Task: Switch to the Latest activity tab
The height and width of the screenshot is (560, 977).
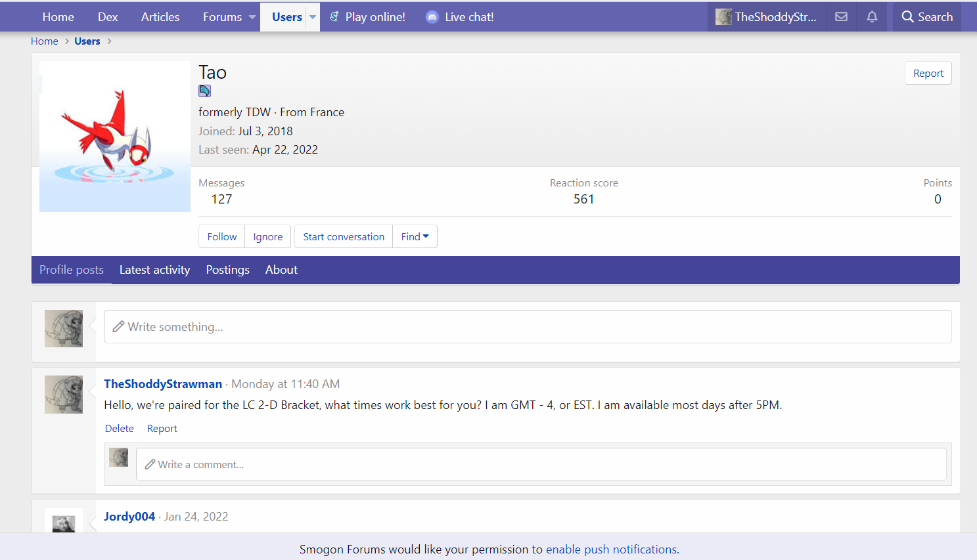Action: click(x=154, y=270)
